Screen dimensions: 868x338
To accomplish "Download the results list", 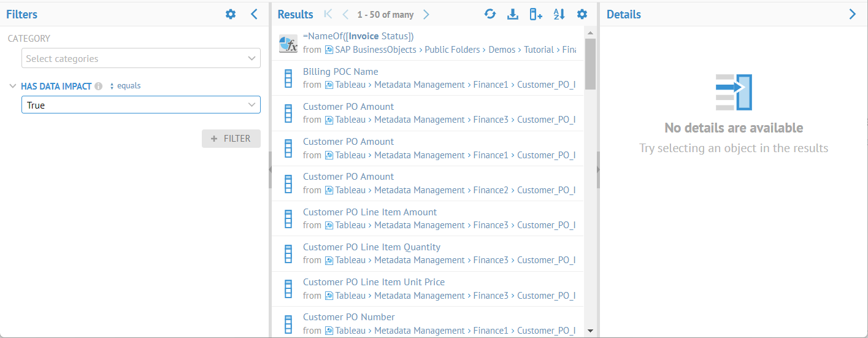I will 513,14.
